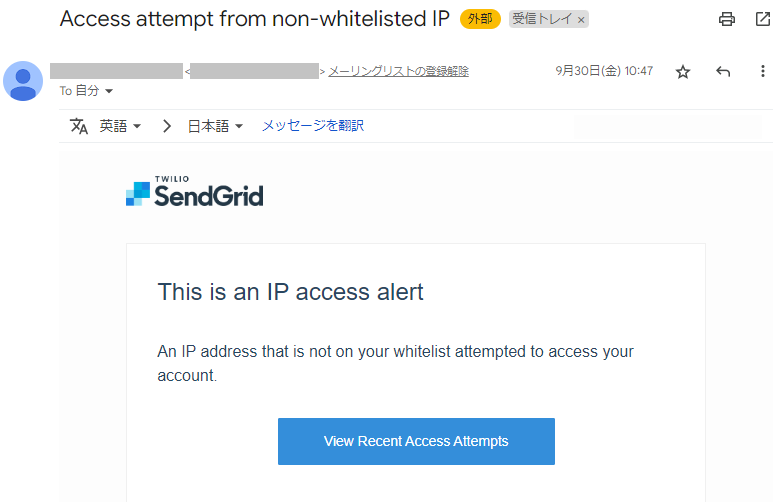Click the reply arrow icon

tap(723, 72)
